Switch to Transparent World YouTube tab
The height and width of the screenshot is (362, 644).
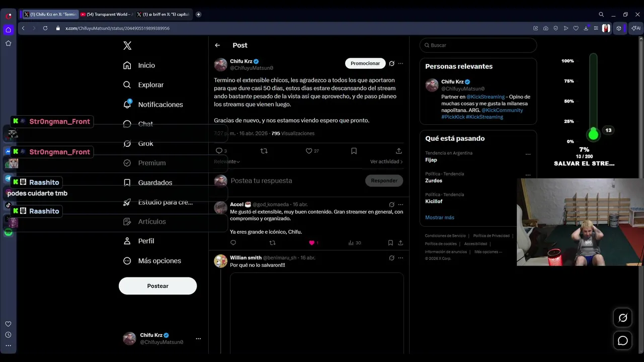pos(106,15)
